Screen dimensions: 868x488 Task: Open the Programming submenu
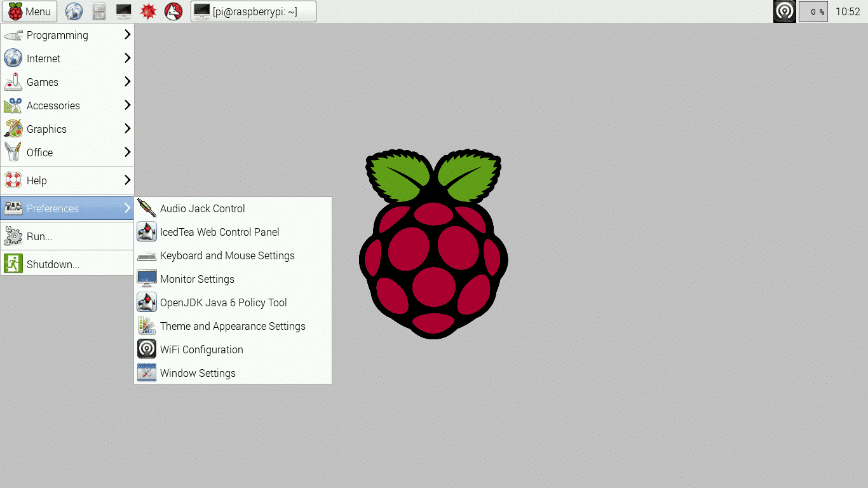point(67,35)
